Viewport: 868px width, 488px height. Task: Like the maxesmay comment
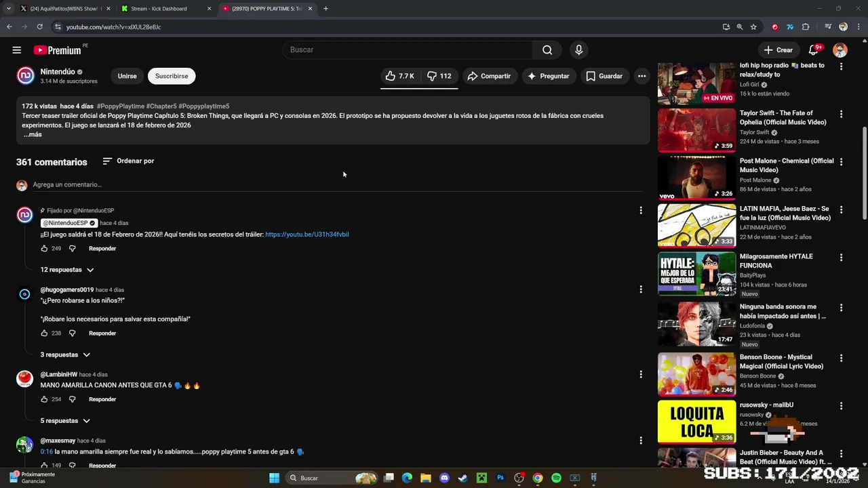coord(44,466)
